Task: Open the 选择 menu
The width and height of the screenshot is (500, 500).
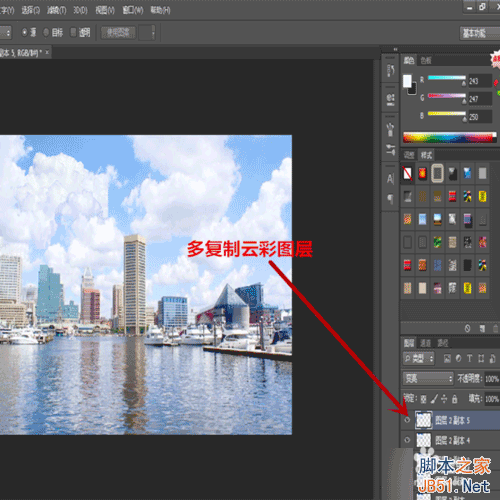Action: 31,11
